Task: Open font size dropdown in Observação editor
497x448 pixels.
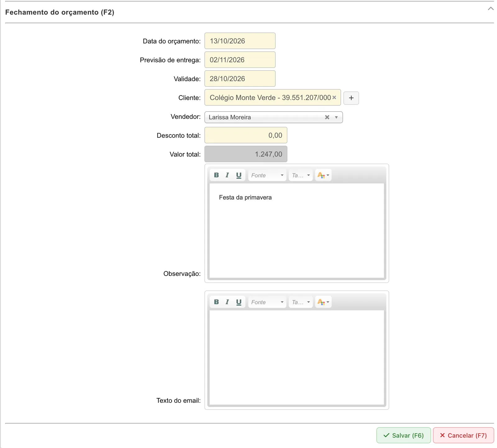Action: [301, 175]
